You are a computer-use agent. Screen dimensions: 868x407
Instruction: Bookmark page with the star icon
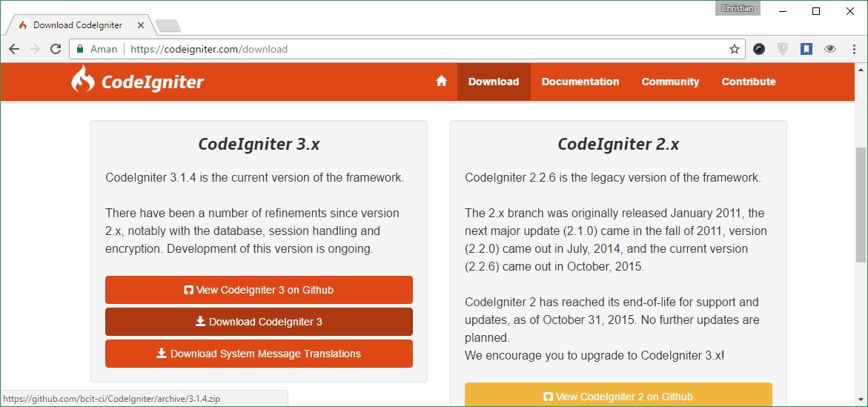734,49
